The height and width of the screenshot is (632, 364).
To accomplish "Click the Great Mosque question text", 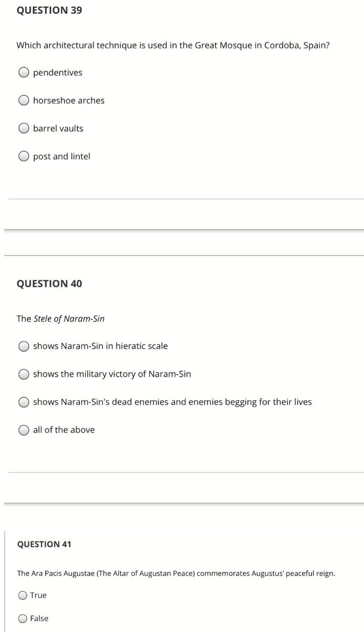I will 173,45.
